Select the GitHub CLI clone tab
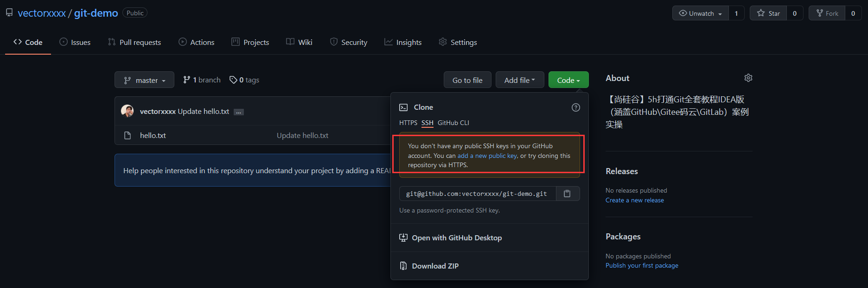Image resolution: width=868 pixels, height=288 pixels. point(453,123)
